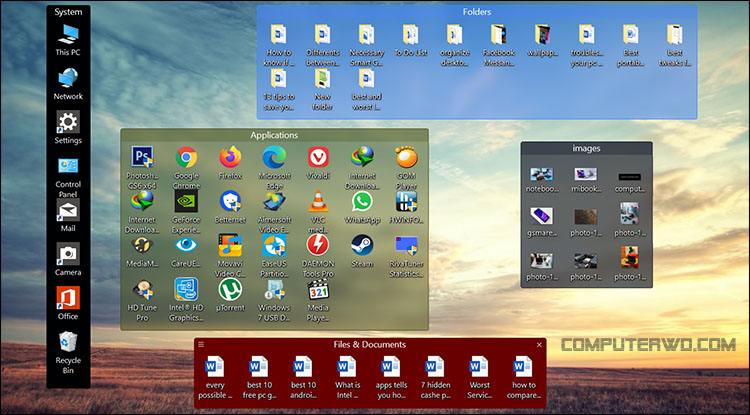
Task: Open the 'Facebook Messan...' folder
Action: tap(499, 34)
